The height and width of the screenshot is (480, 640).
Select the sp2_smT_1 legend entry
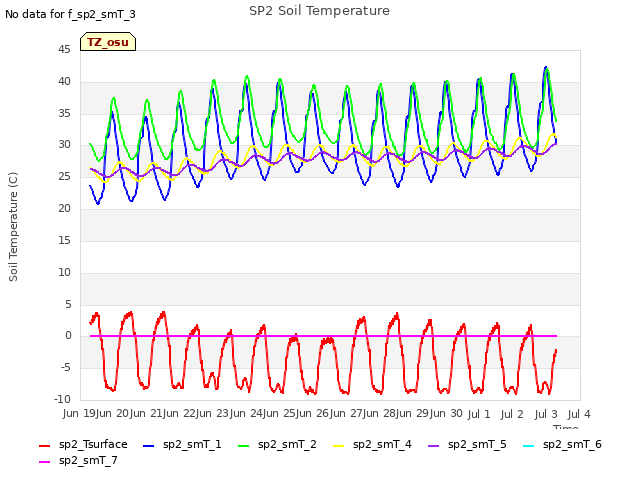coord(182,444)
